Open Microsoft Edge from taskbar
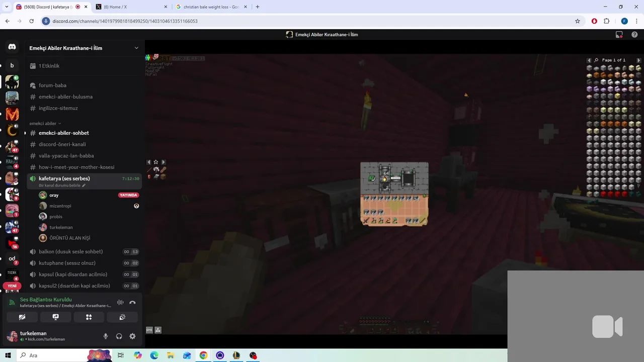Screen dimensions: 644x362 pos(154,355)
